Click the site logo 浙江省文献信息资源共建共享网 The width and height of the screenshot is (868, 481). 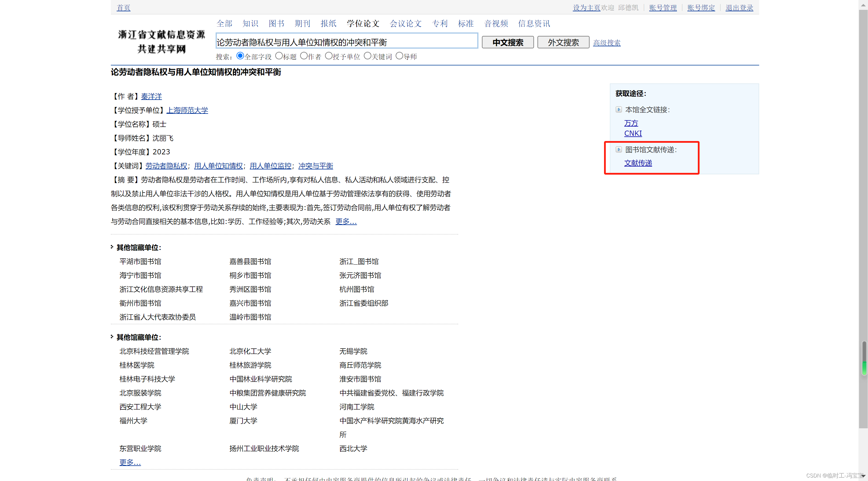(x=162, y=42)
